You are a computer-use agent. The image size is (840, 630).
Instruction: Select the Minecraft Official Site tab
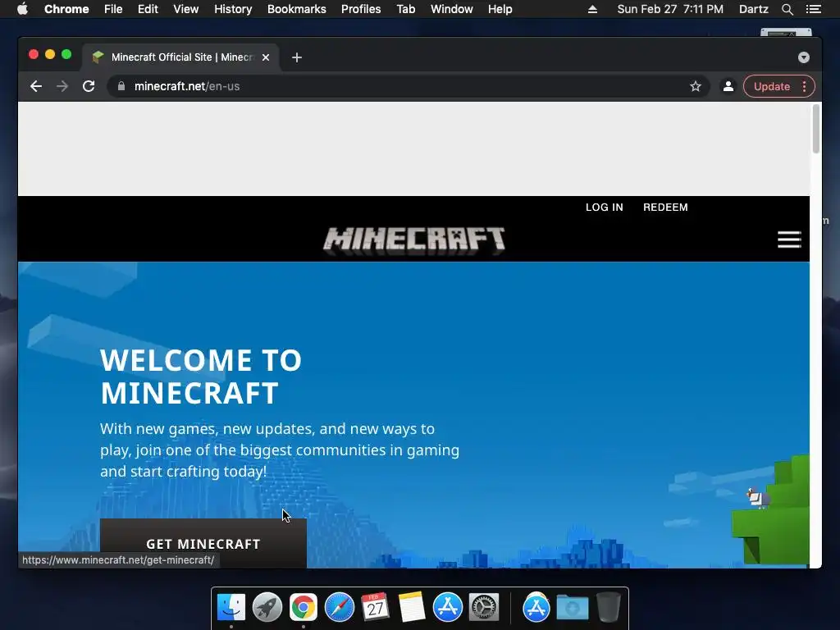click(180, 57)
